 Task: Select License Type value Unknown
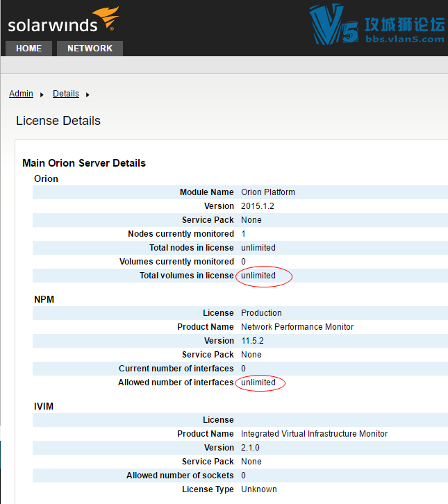259,489
